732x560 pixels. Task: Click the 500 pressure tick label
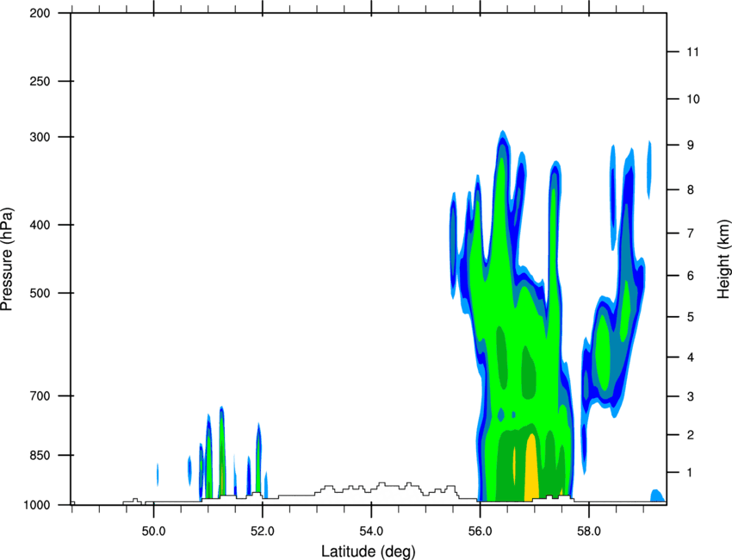click(40, 293)
